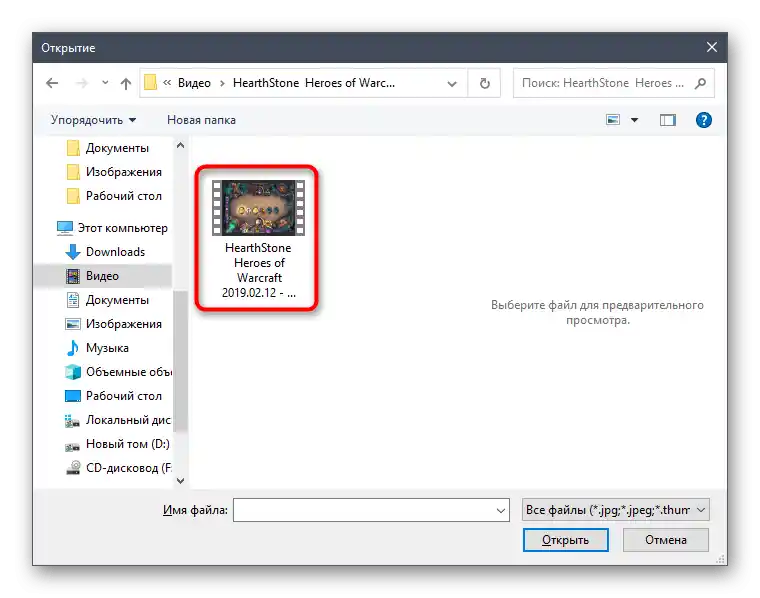Click the sidebar scroll down arrow

coord(180,480)
